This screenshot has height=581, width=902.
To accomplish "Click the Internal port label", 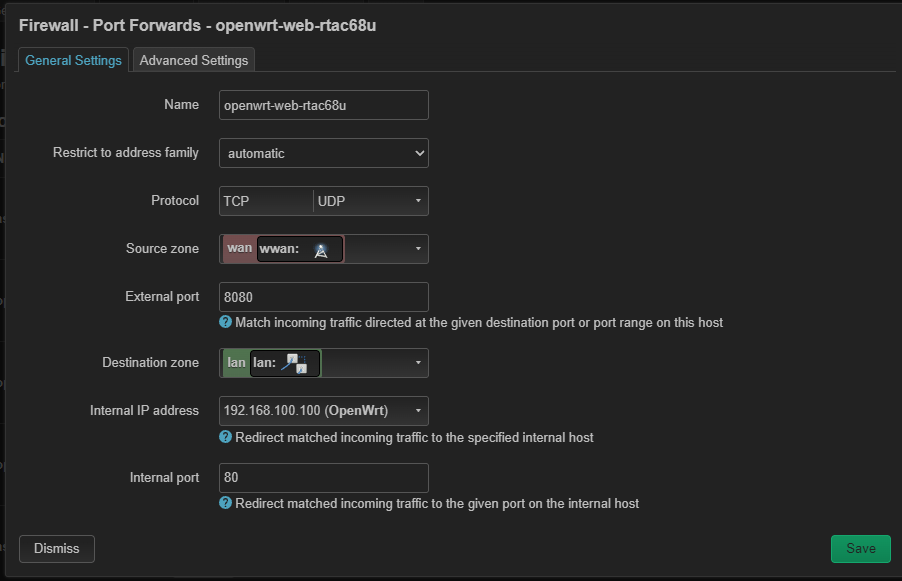I will 165,477.
